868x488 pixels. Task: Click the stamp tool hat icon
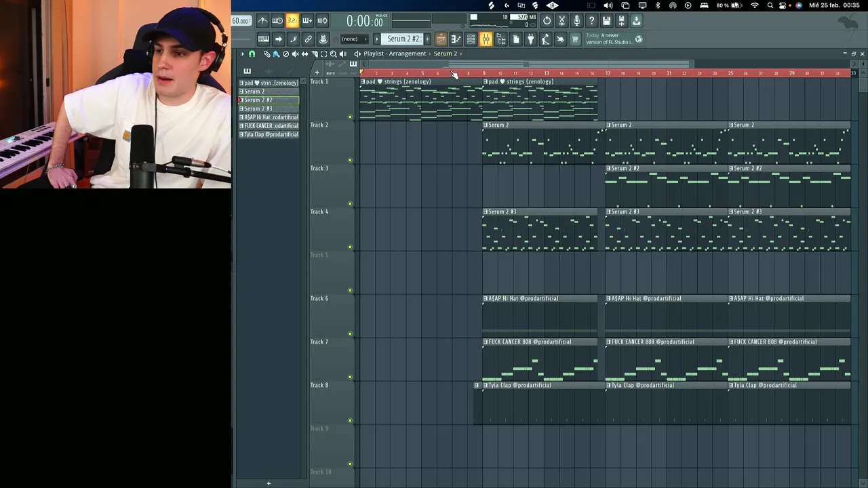coord(323,39)
